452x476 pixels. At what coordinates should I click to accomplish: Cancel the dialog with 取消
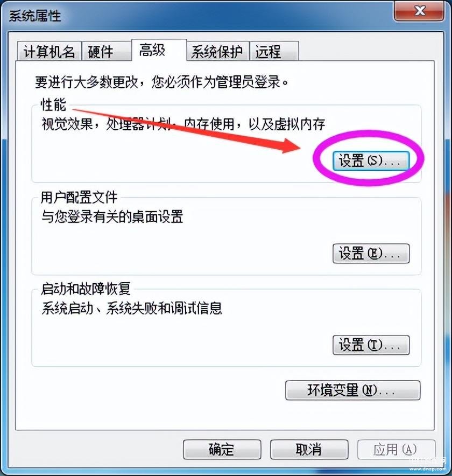[309, 449]
